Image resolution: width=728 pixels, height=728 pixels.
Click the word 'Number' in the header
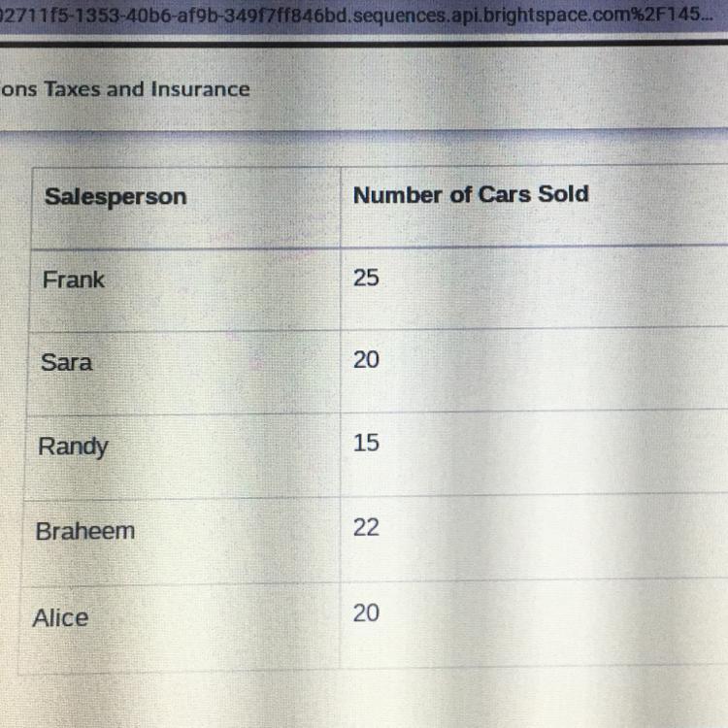(397, 195)
